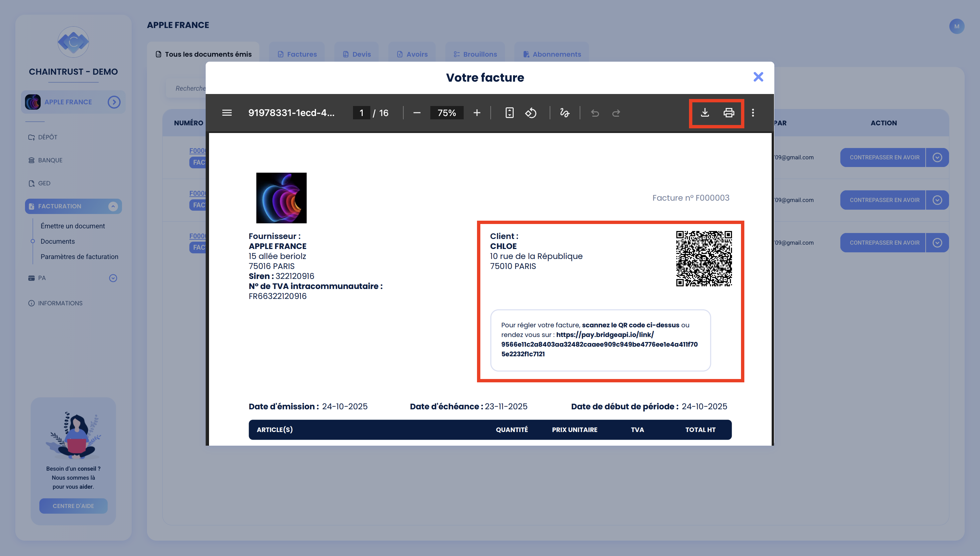This screenshot has width=980, height=556.
Task: Download the invoice PDF
Action: [705, 113]
